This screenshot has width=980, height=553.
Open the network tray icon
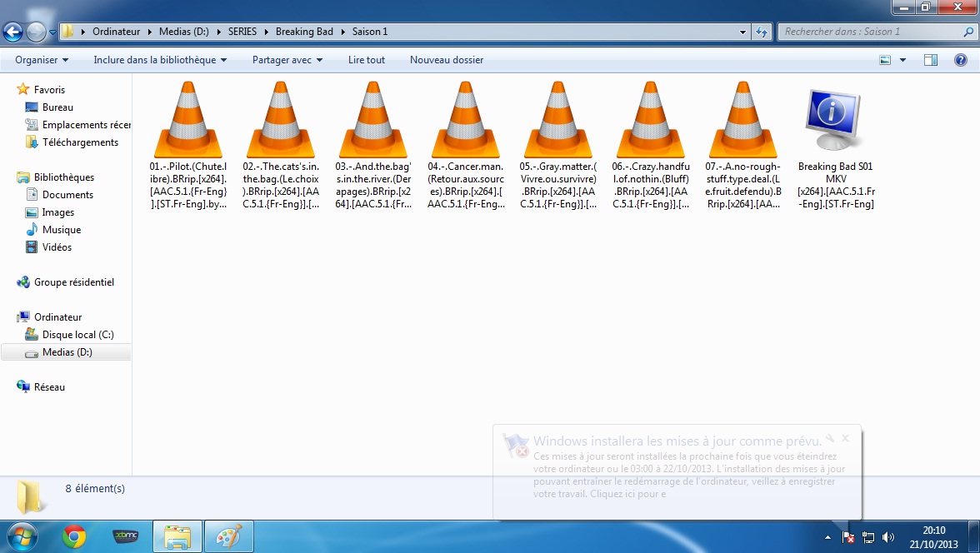click(x=868, y=536)
